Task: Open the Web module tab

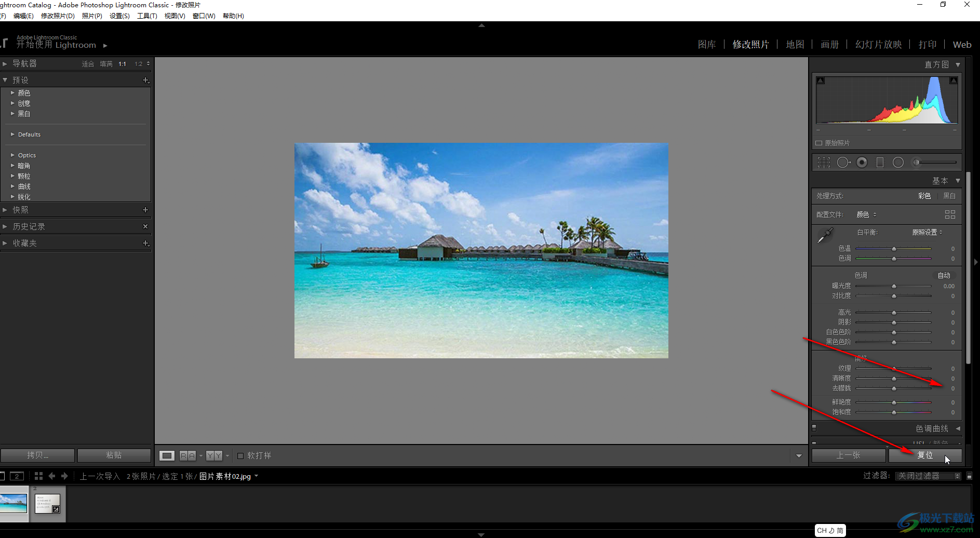Action: pos(962,45)
